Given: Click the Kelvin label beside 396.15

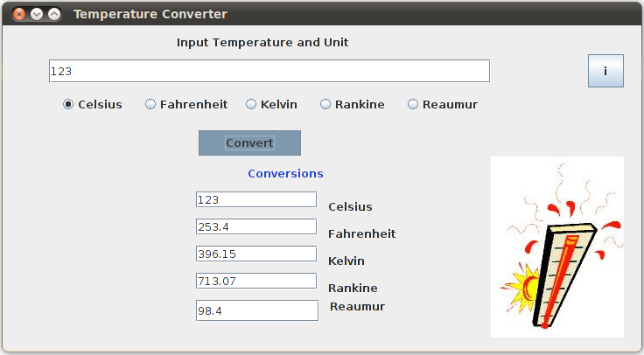Looking at the screenshot, I should coord(346,261).
